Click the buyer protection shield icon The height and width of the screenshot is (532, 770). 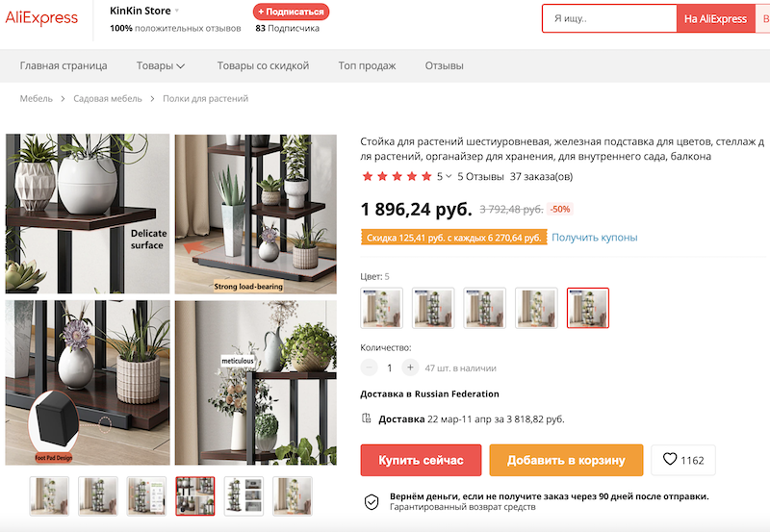pyautogui.click(x=372, y=501)
